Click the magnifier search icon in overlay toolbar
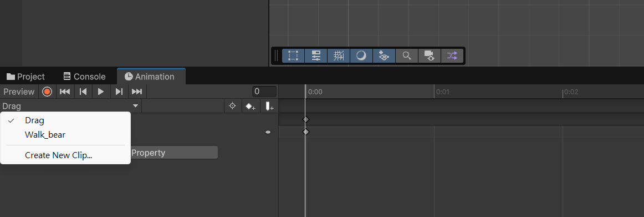The height and width of the screenshot is (217, 644). [407, 56]
